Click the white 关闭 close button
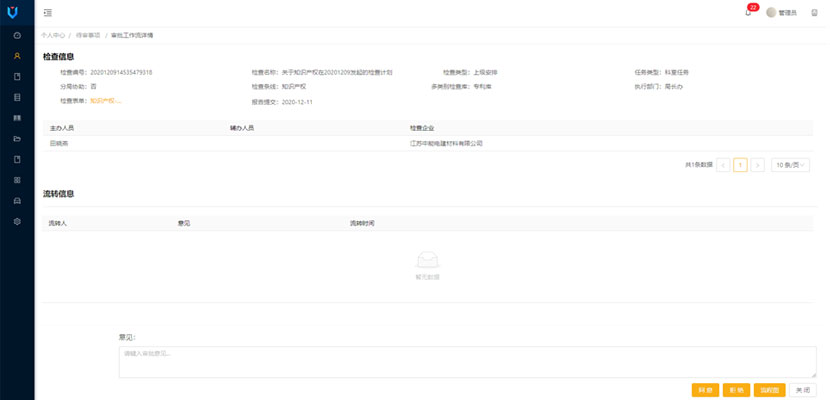 803,390
